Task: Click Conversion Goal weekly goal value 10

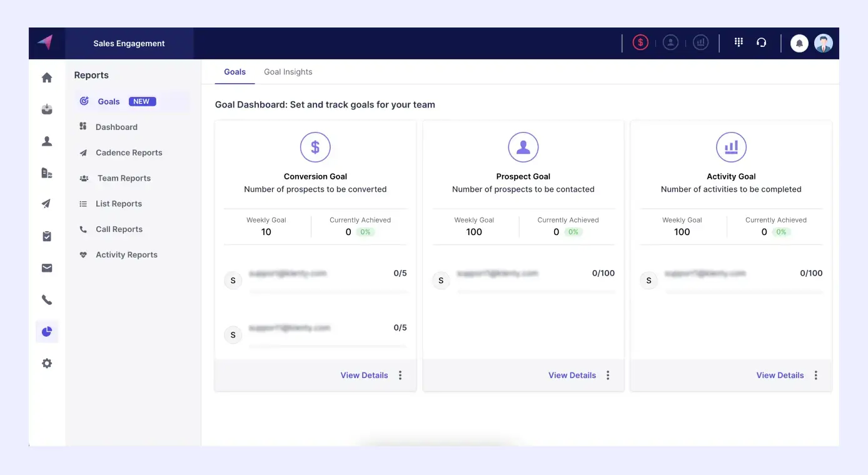Action: click(x=266, y=232)
